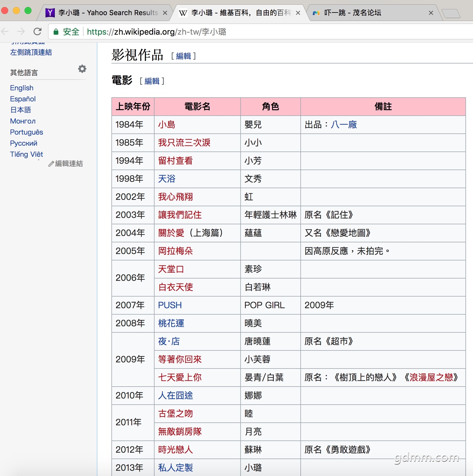The width and height of the screenshot is (473, 476).
Task: Open a new browser tab
Action: (451, 13)
